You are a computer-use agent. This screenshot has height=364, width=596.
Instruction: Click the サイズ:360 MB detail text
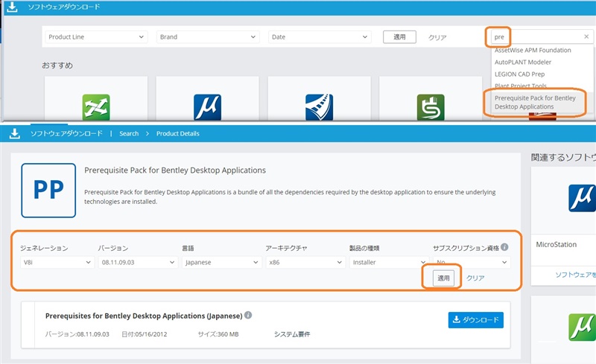click(218, 334)
